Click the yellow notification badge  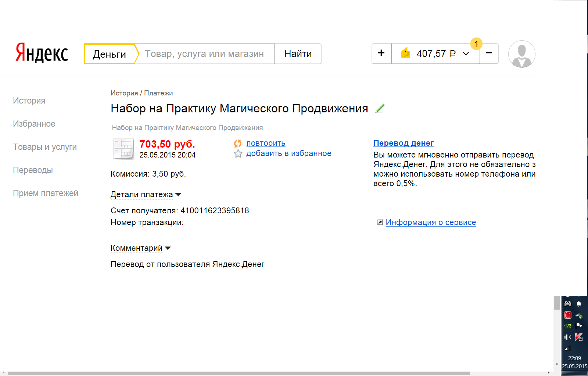[x=476, y=44]
